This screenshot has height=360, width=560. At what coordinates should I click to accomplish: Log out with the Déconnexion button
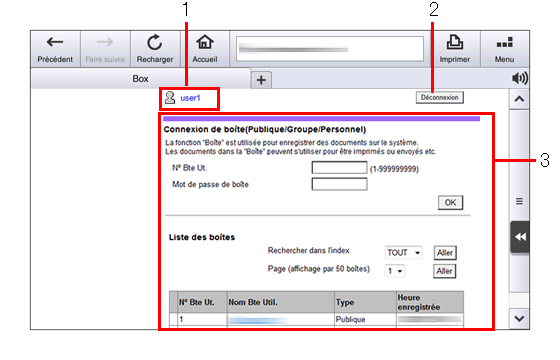[x=440, y=98]
